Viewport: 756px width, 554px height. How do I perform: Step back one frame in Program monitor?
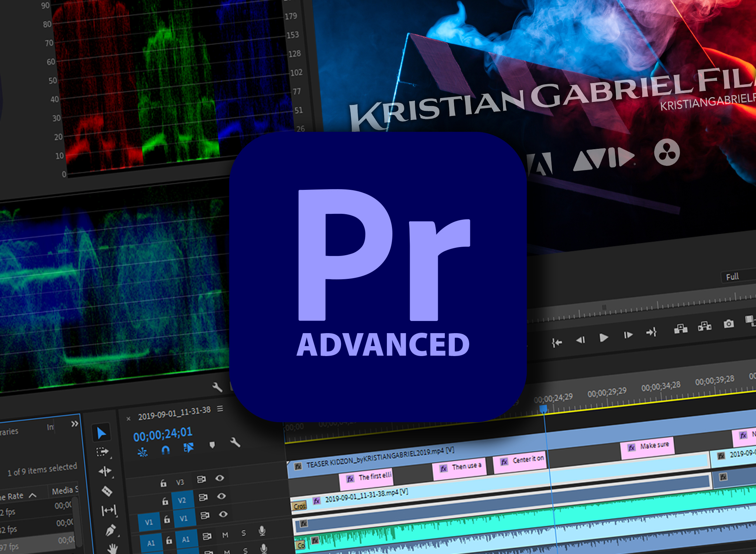point(580,340)
